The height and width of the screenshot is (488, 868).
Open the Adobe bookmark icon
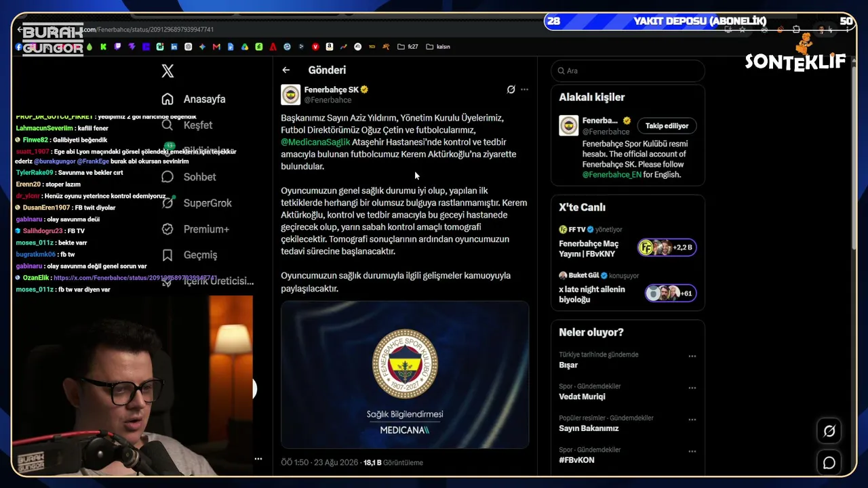(273, 47)
